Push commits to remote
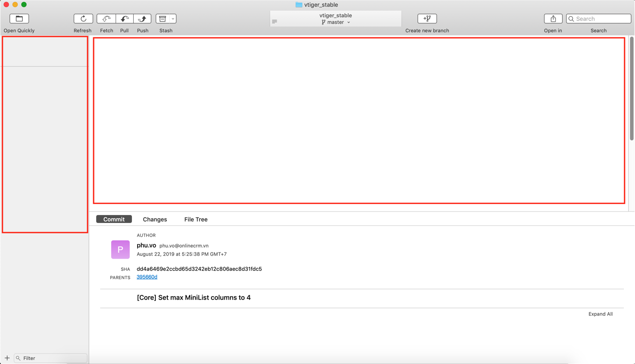635x364 pixels. pyautogui.click(x=143, y=19)
